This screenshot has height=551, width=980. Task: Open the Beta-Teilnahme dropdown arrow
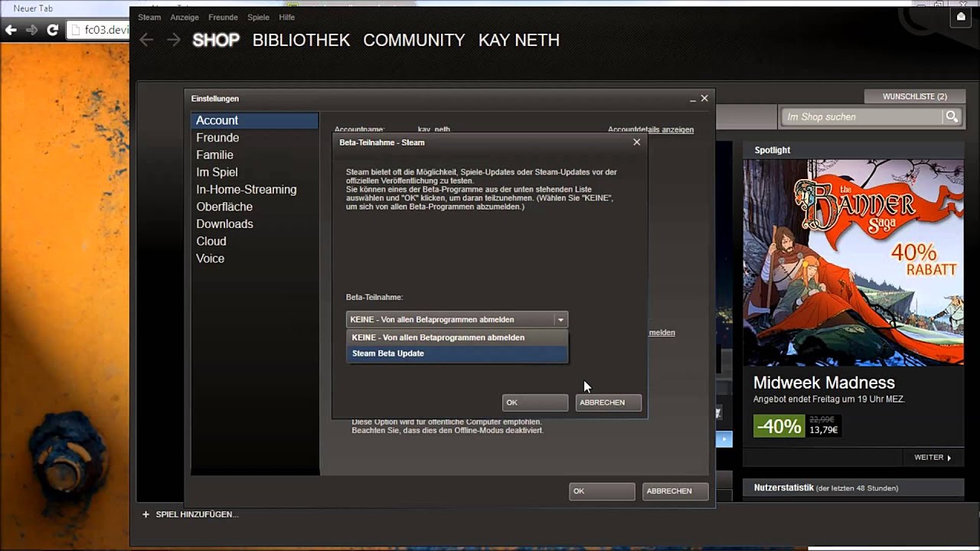(x=561, y=320)
